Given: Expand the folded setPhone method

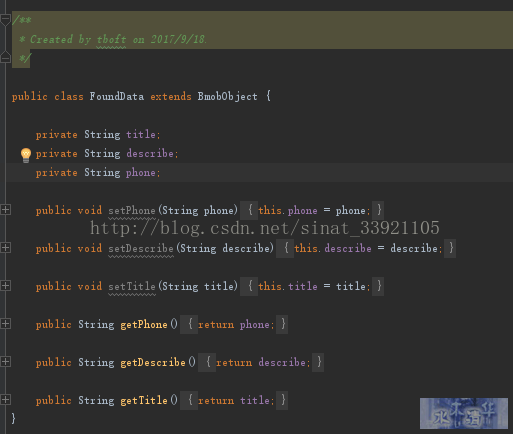Looking at the screenshot, I should point(5,210).
